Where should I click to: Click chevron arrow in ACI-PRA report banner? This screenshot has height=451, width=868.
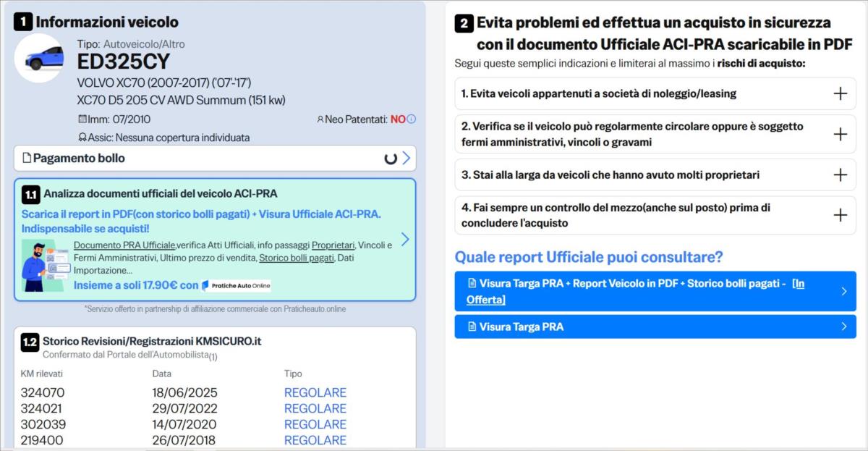coord(405,240)
